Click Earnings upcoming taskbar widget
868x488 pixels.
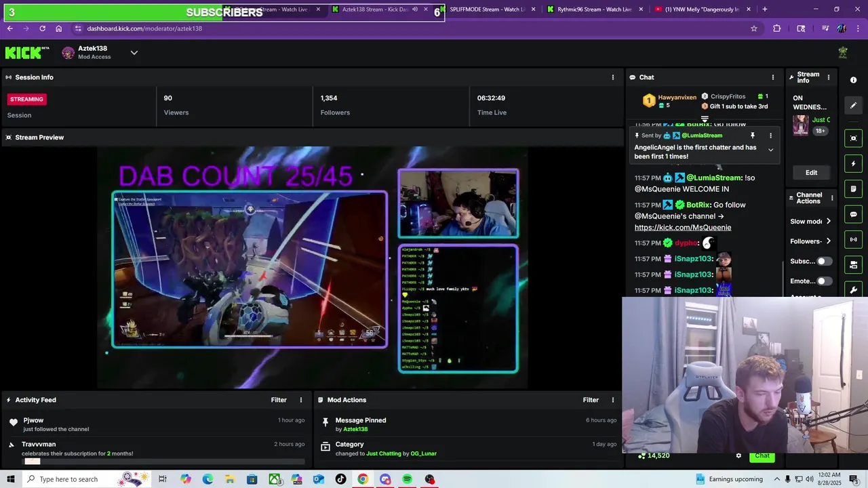point(728,479)
